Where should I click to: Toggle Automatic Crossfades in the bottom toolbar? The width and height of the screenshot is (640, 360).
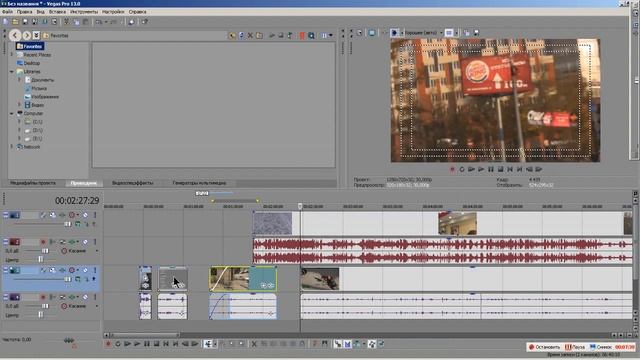347,344
